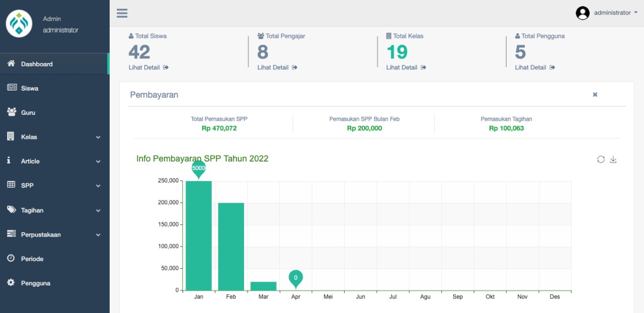Click the administrator avatar icon
This screenshot has width=644, height=313.
coord(583,13)
